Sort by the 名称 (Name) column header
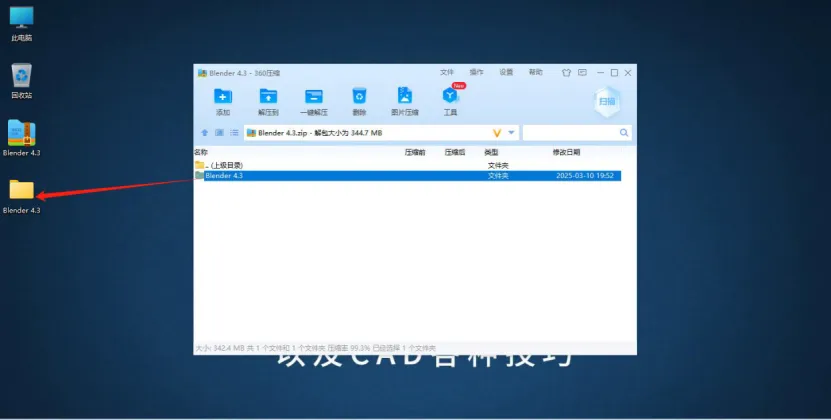 click(x=201, y=152)
